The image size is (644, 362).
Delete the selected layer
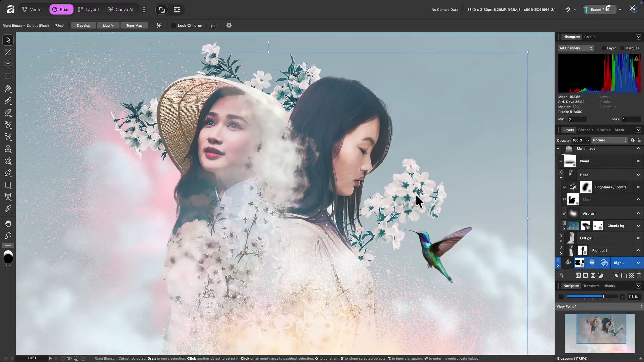point(638,275)
